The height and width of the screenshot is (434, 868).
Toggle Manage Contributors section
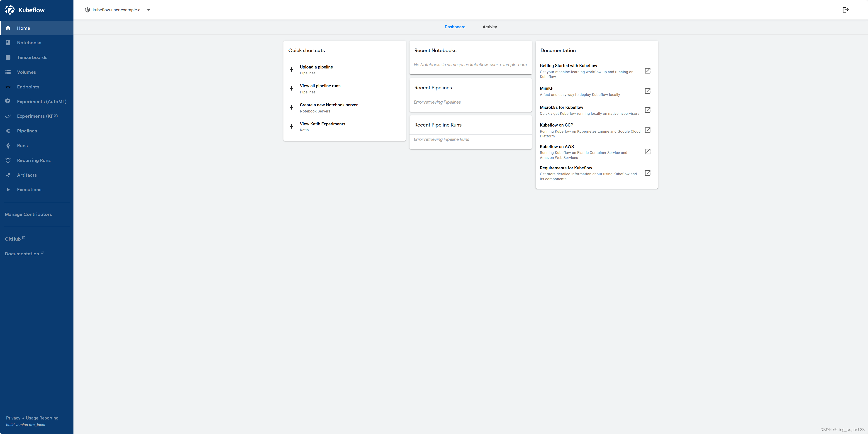pos(28,214)
